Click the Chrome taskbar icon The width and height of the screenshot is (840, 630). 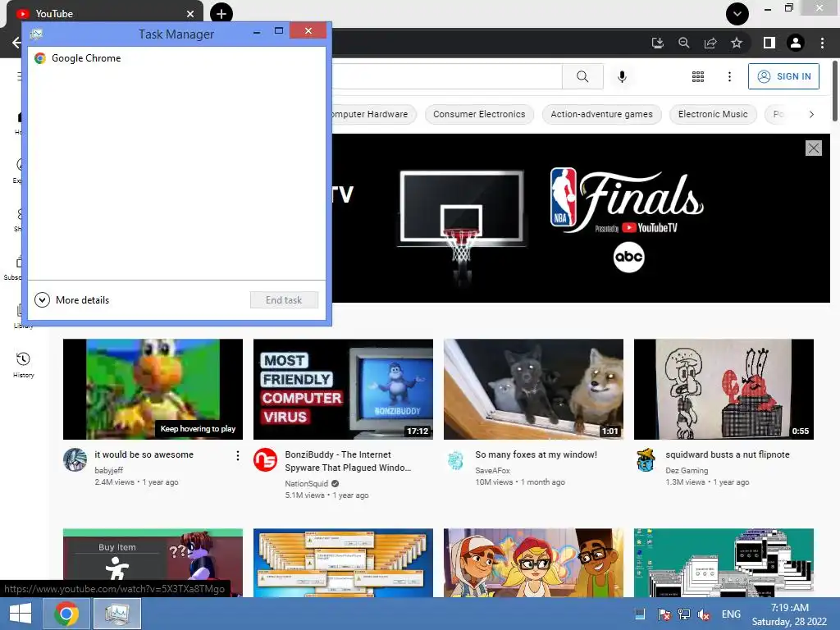pyautogui.click(x=66, y=614)
